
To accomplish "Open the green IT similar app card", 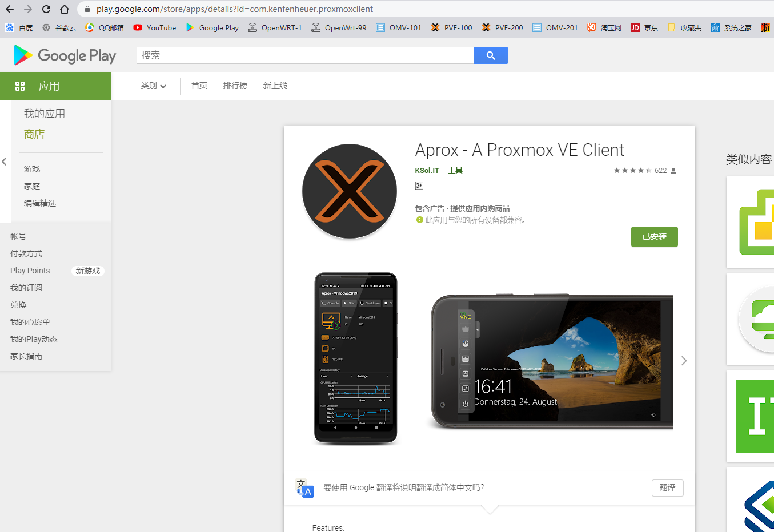I will (750, 416).
